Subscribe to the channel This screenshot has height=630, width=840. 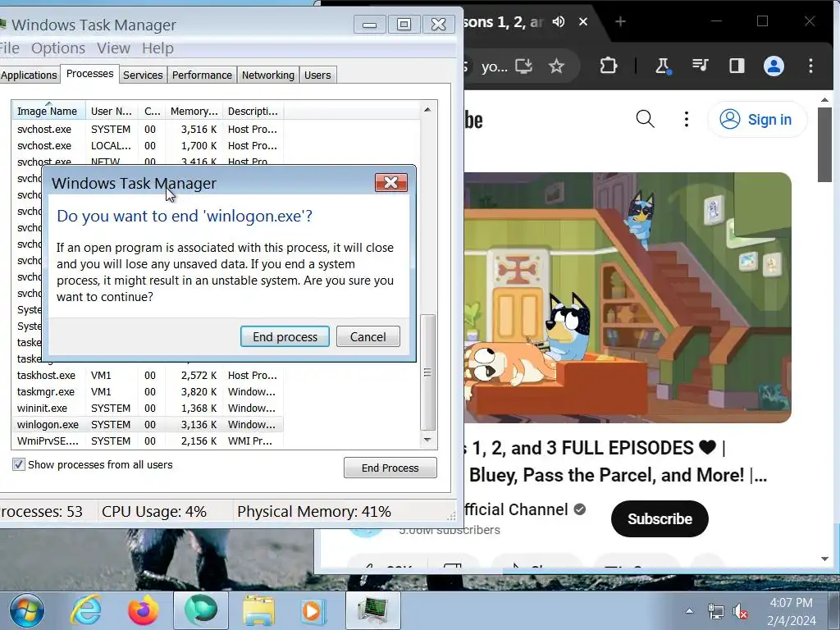[x=660, y=518]
